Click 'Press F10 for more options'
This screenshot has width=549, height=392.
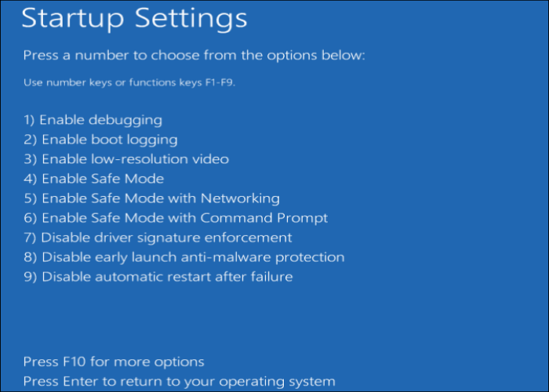[x=114, y=361]
